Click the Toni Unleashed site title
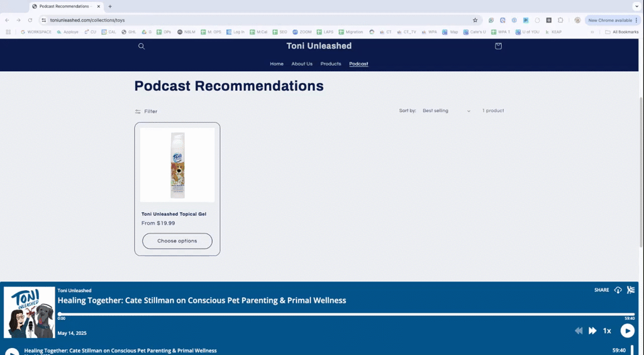Viewport: 644px width, 355px height. (319, 46)
